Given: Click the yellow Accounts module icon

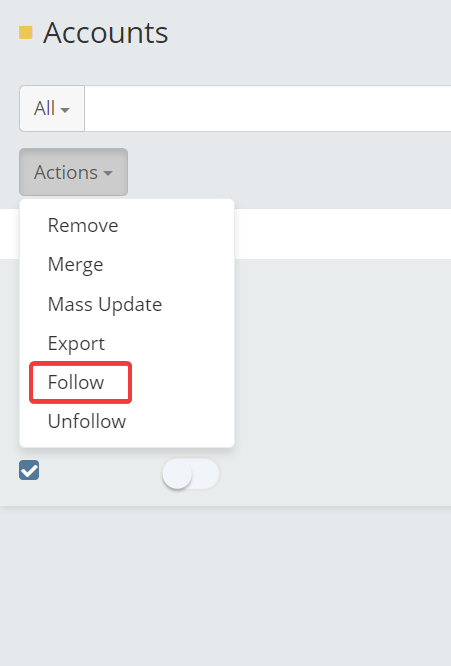Looking at the screenshot, I should point(26,33).
